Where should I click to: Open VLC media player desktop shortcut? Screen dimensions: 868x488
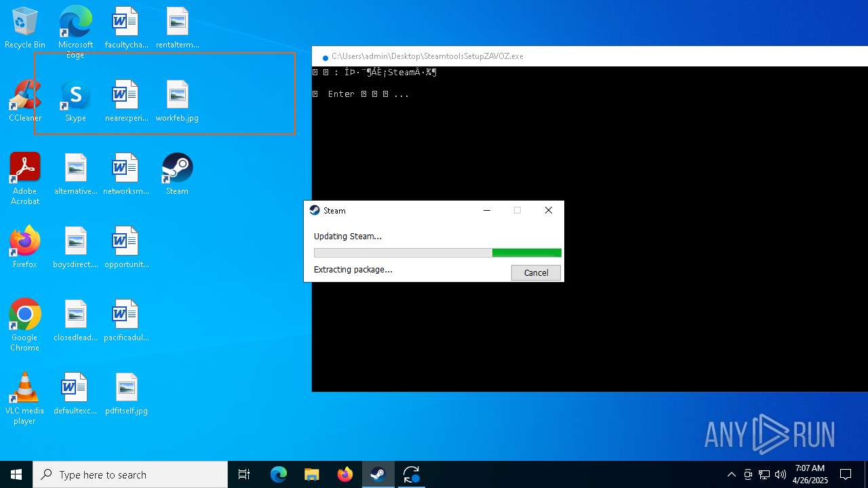[25, 399]
